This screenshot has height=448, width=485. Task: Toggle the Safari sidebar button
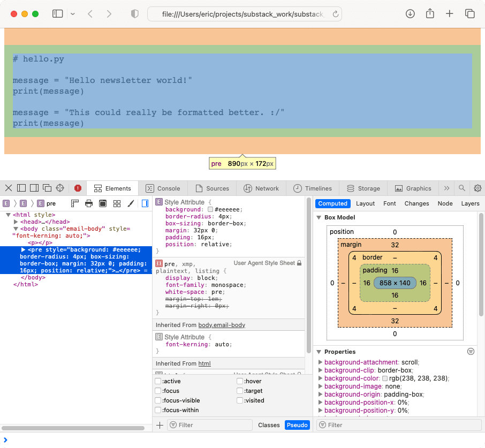click(x=57, y=13)
